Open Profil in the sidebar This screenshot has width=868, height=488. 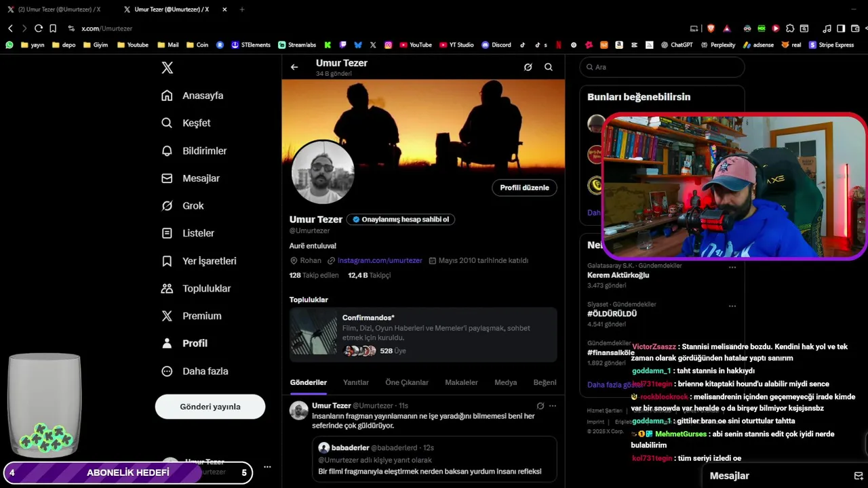point(184,343)
